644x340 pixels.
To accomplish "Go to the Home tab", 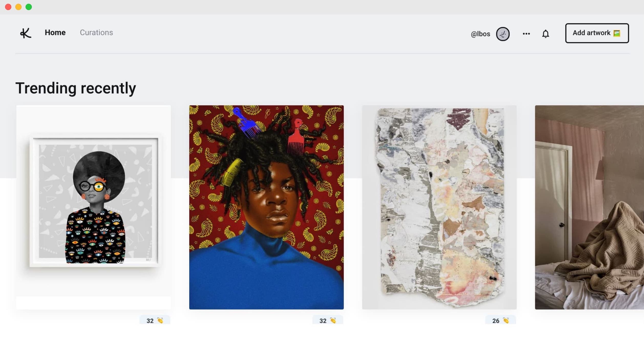I will pyautogui.click(x=55, y=32).
